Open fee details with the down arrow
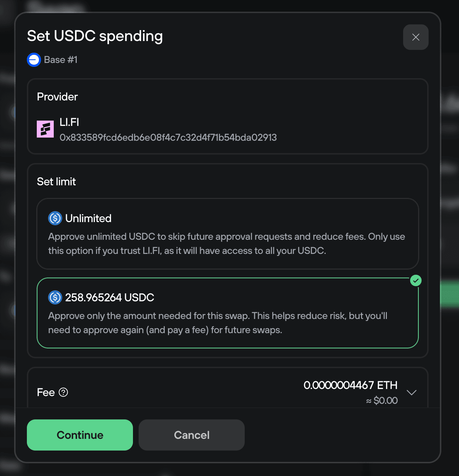The image size is (459, 476). (411, 393)
